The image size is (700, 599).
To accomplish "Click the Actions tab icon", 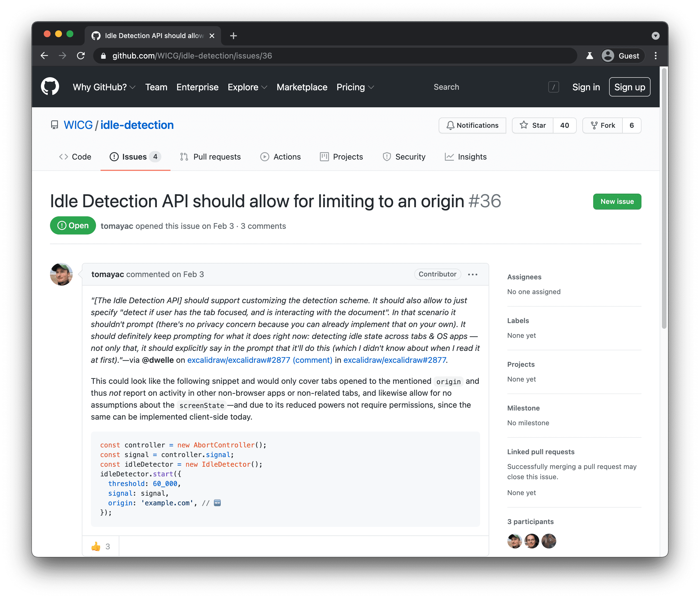I will 264,156.
